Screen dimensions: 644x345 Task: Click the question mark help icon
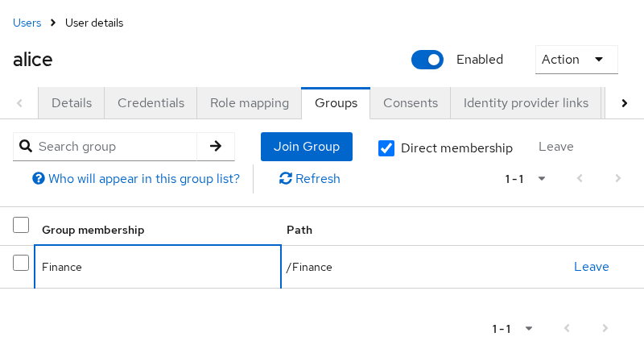coord(39,179)
